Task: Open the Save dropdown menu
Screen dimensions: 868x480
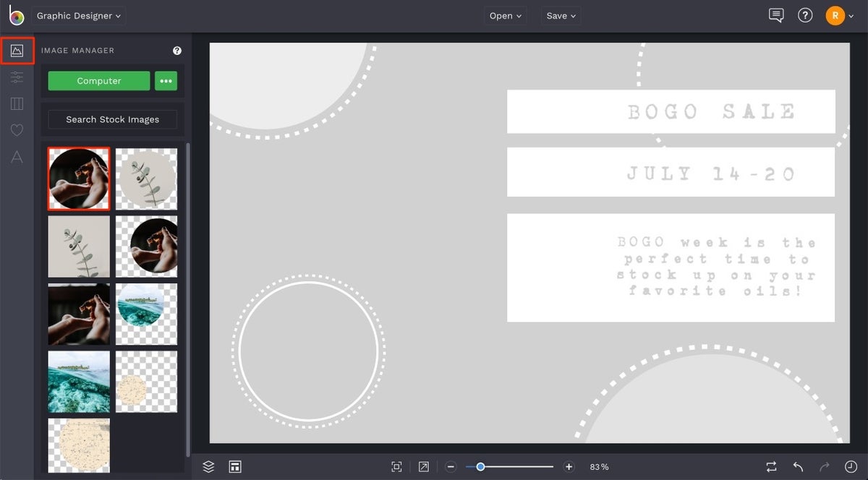Action: click(561, 15)
